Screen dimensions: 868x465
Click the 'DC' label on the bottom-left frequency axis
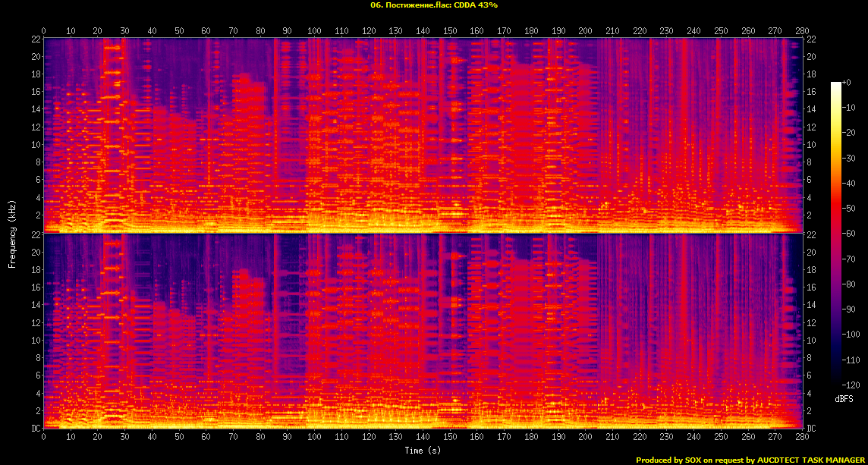36,429
